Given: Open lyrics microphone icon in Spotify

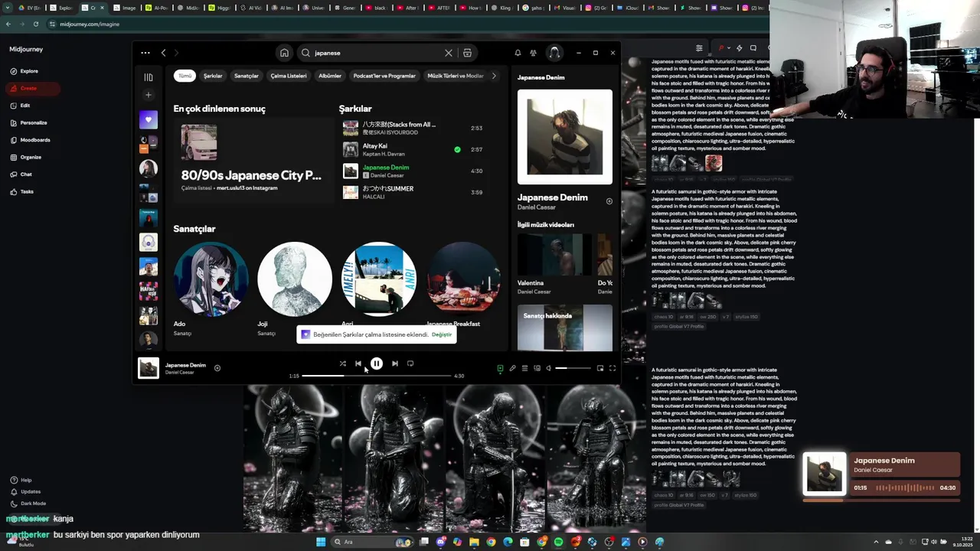Looking at the screenshot, I should (x=512, y=368).
